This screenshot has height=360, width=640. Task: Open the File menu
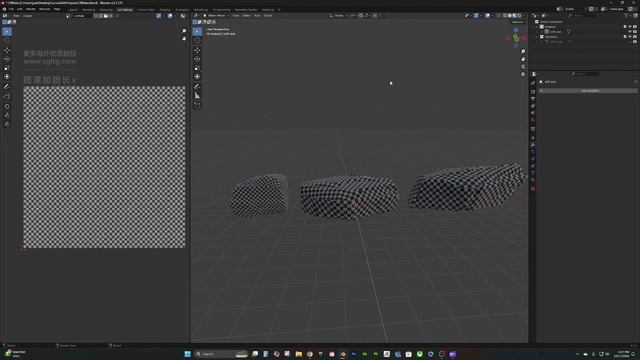pyautogui.click(x=11, y=9)
